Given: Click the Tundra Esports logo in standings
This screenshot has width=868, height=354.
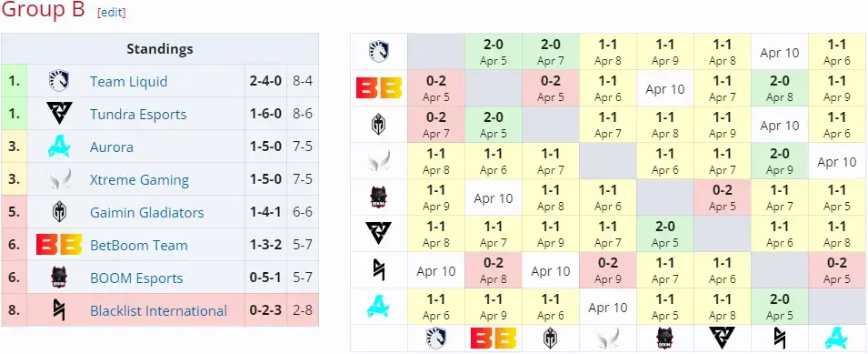Looking at the screenshot, I should click(x=59, y=114).
